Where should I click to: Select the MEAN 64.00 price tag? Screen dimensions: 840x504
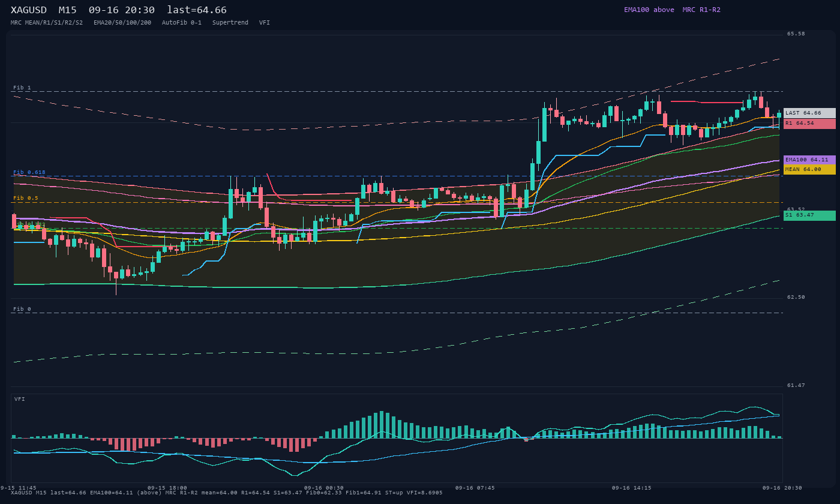tap(809, 170)
